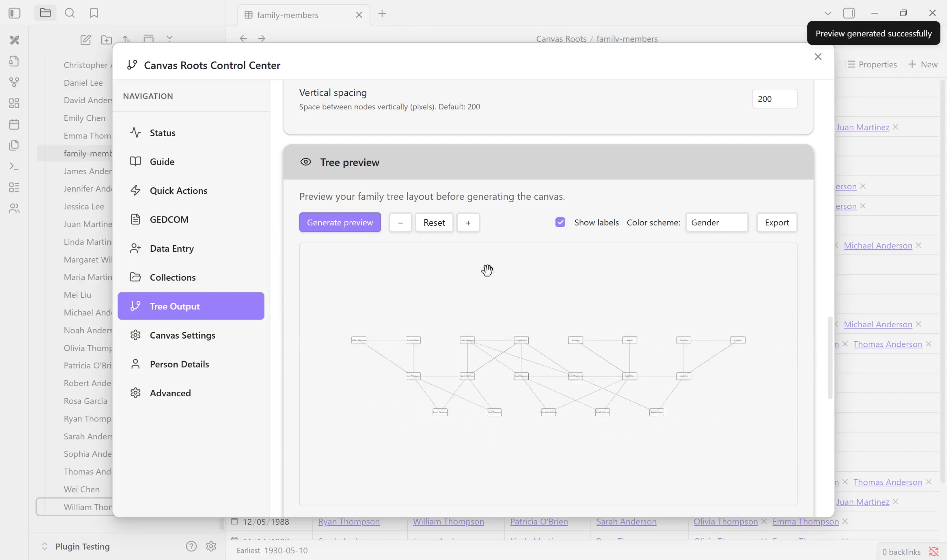Viewport: 947px width, 560px height.
Task: Uncheck the Show labels checkbox
Action: coord(560,222)
